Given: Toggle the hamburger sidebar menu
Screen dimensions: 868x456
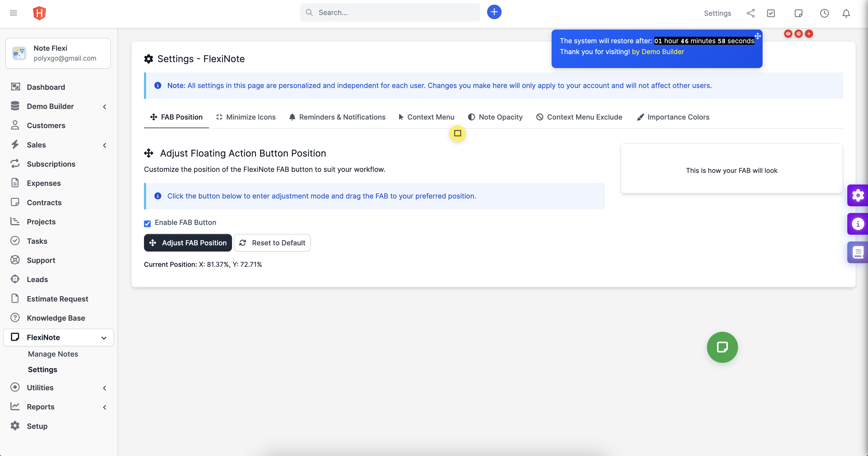Looking at the screenshot, I should 13,13.
